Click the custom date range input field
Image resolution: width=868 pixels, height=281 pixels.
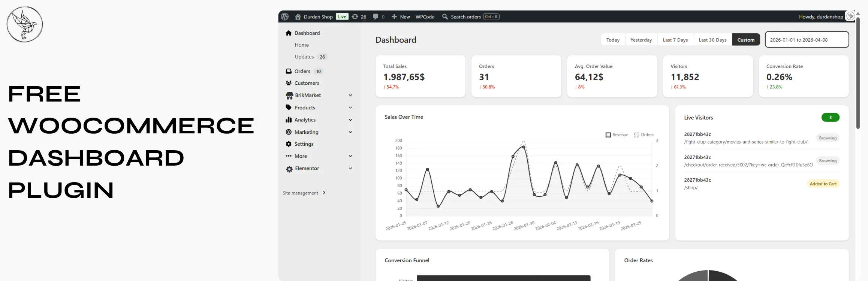coord(807,40)
